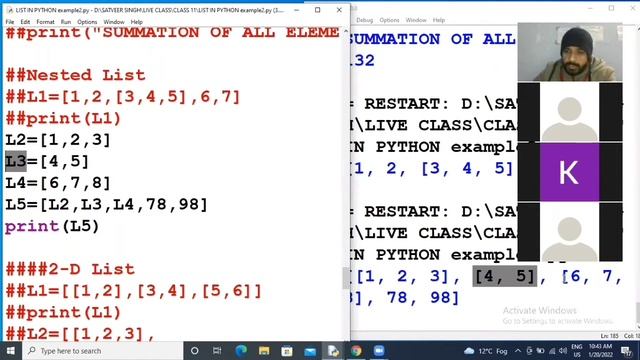Screen dimensions: 640x360
Task: Open the Format menu in the editor
Action: pos(45,22)
